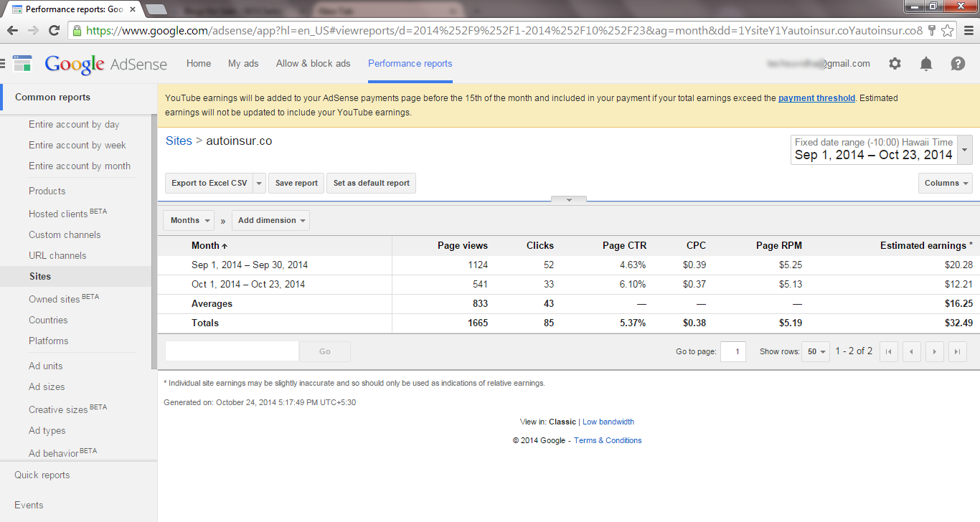Open the Custom channels report
Viewport: 980px width, 522px height.
65,234
